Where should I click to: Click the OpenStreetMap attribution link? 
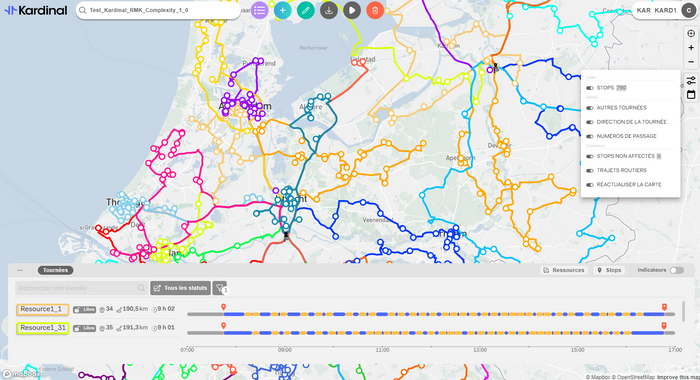pyautogui.click(x=633, y=377)
